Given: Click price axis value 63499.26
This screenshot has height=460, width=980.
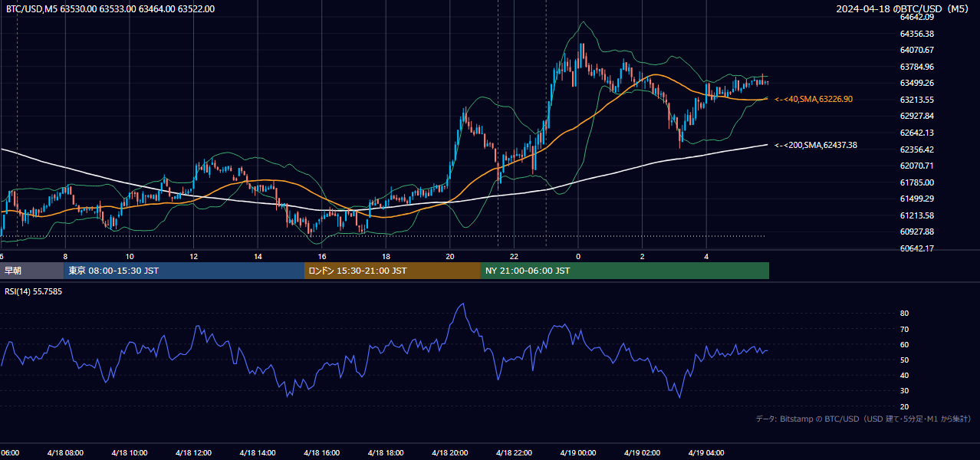Looking at the screenshot, I should tap(916, 83).
